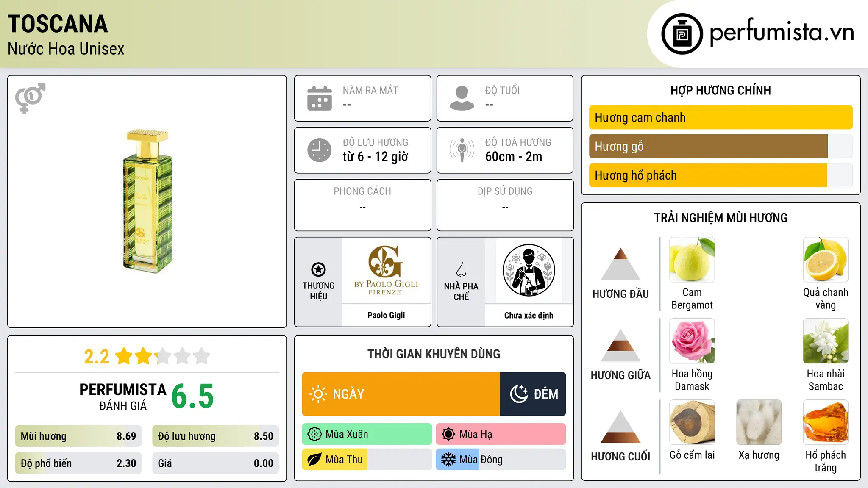
Task: Select the Cam Bergamot note image
Action: 692,260
